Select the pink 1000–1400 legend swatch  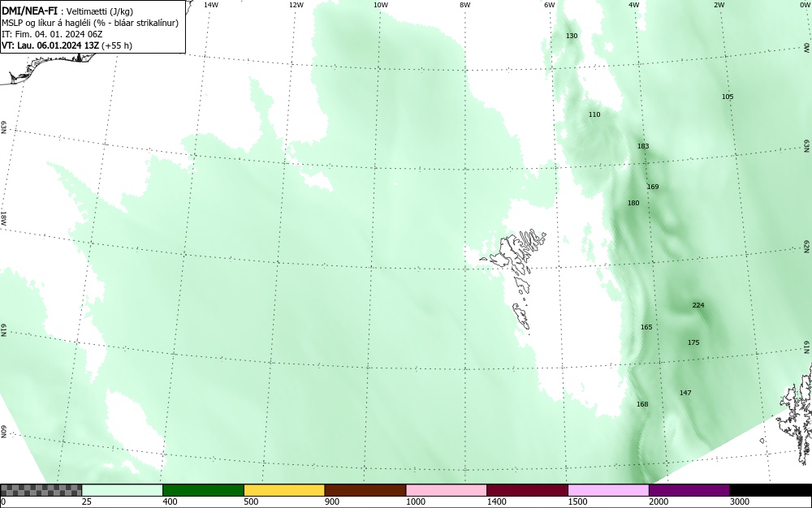tap(447, 490)
